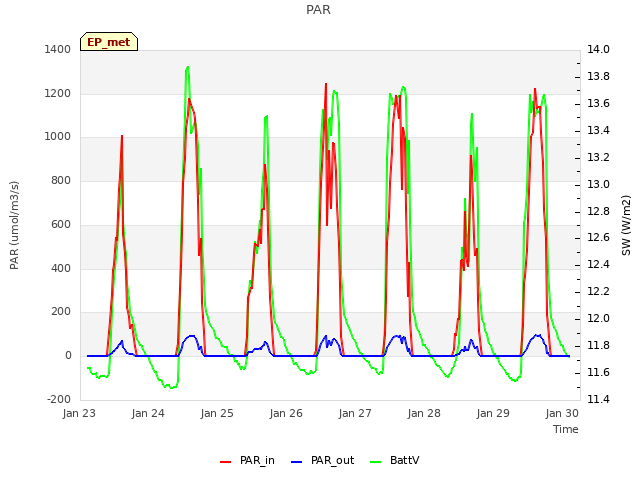This screenshot has width=640, height=480.
Task: Click the EP_met annotation label
Action: [x=109, y=42]
